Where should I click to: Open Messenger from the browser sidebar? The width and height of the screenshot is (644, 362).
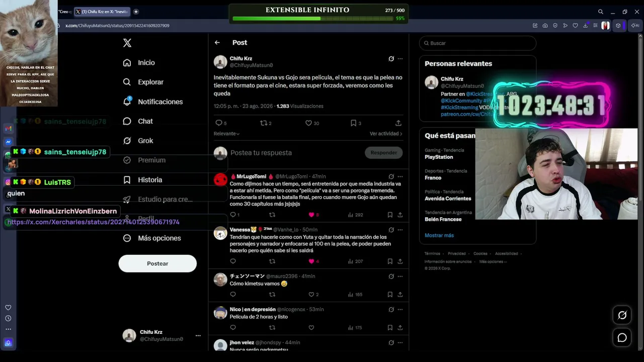click(8, 142)
